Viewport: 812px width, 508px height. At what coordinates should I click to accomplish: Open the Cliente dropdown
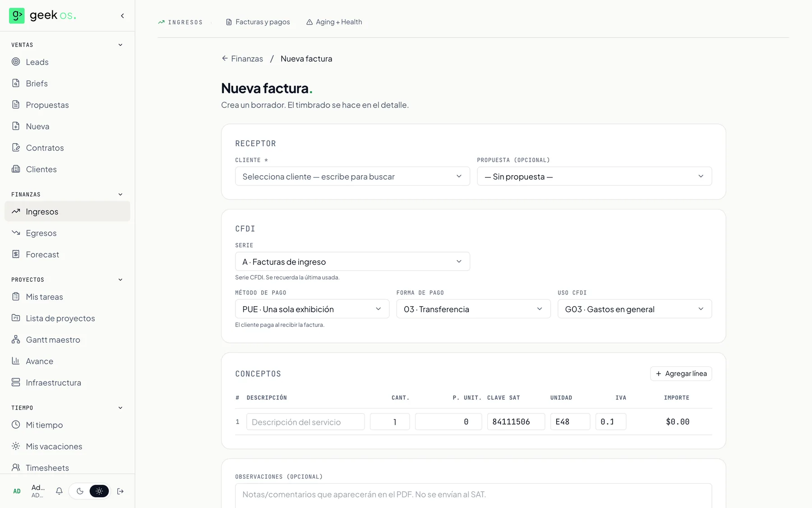352,177
